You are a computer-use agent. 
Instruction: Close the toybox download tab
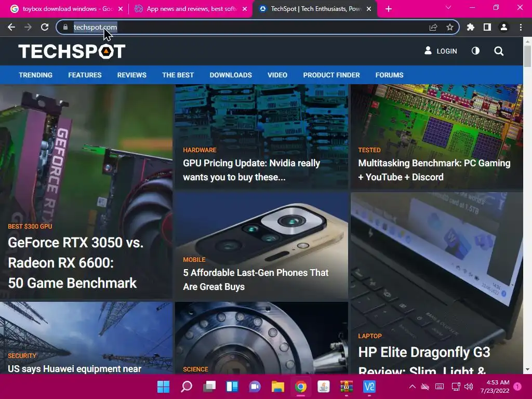(121, 9)
